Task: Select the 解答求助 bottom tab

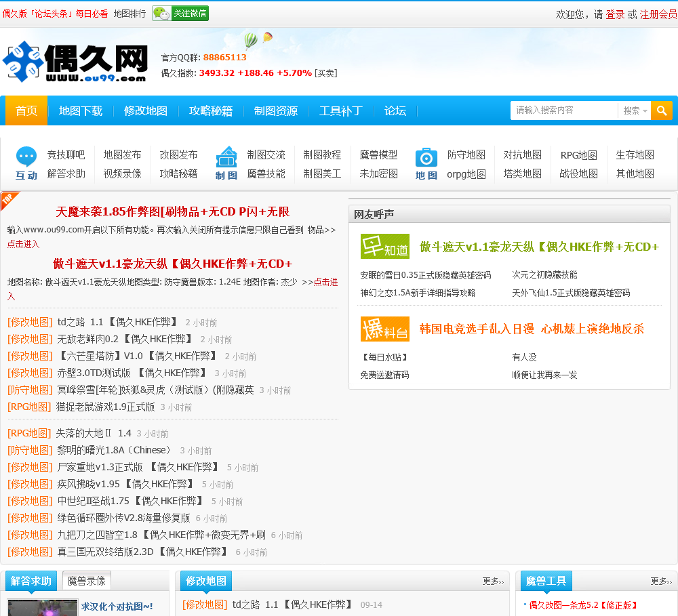Action: point(31,581)
